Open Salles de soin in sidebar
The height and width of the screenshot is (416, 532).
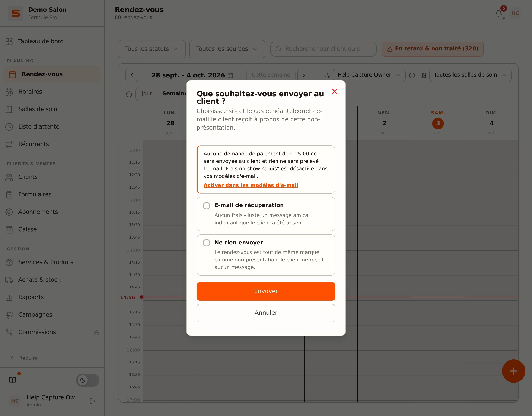click(x=52, y=109)
